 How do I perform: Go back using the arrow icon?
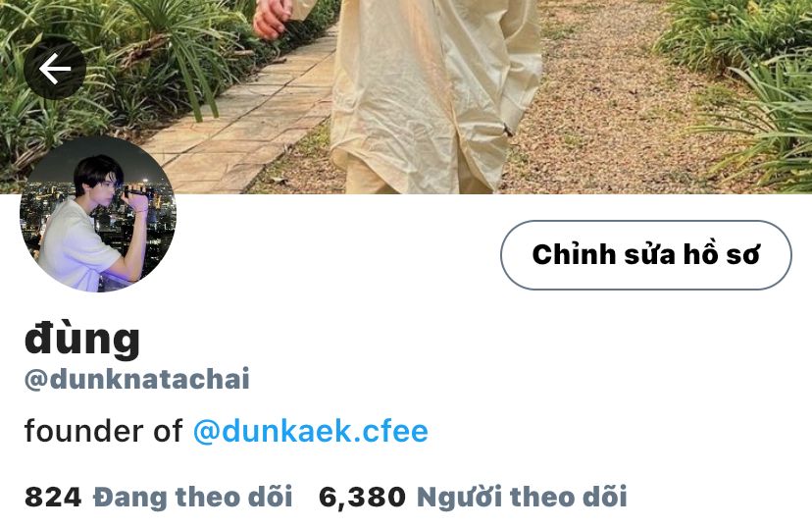[x=55, y=69]
